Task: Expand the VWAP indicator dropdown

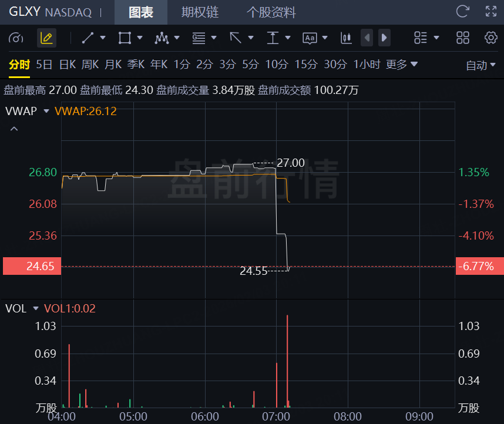Action: (46, 111)
